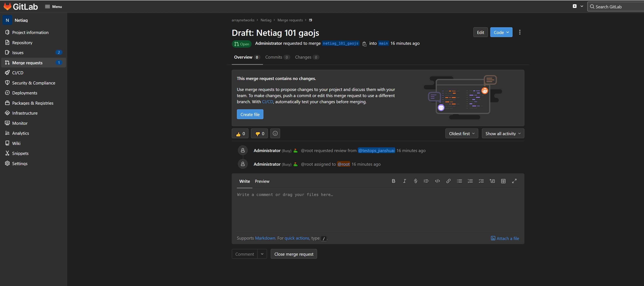644x286 pixels.
Task: Open the Project information icon
Action: tap(7, 32)
